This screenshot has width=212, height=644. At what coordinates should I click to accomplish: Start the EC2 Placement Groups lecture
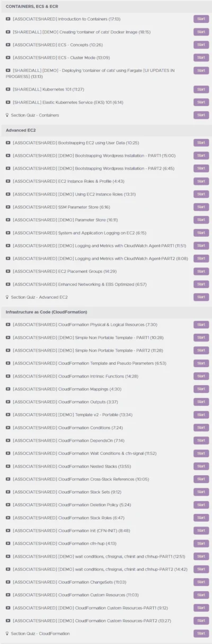pyautogui.click(x=201, y=271)
